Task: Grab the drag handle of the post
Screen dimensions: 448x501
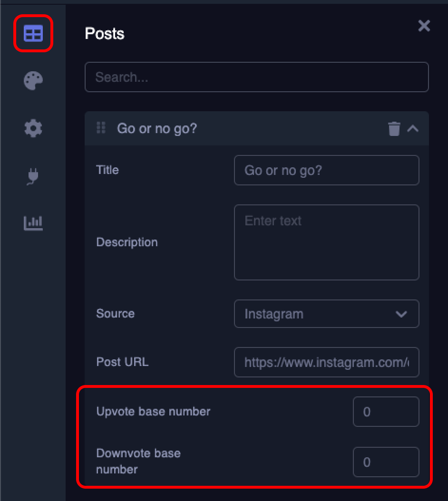Action: [101, 128]
